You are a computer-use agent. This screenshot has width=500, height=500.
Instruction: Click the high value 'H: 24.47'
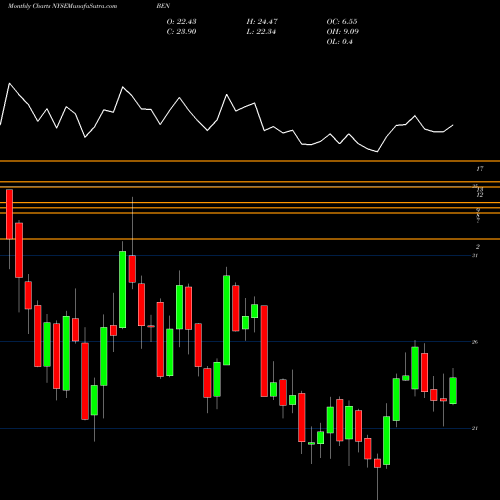pos(262,22)
